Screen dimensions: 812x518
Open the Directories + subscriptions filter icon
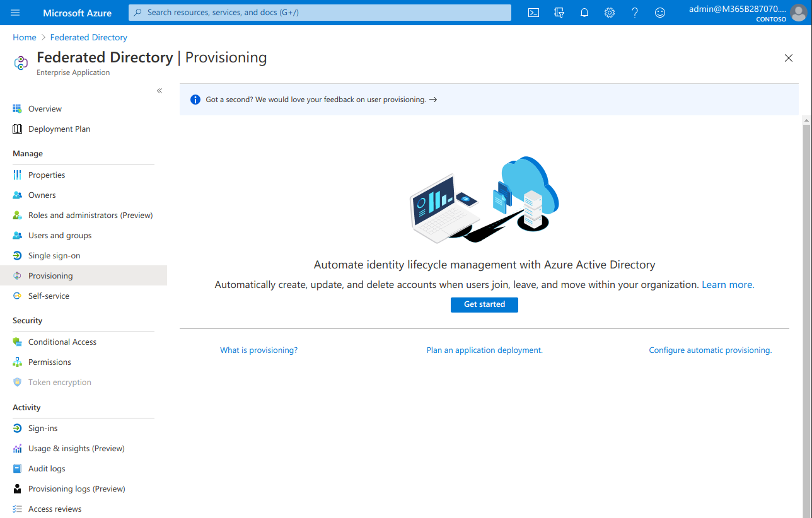coord(559,13)
